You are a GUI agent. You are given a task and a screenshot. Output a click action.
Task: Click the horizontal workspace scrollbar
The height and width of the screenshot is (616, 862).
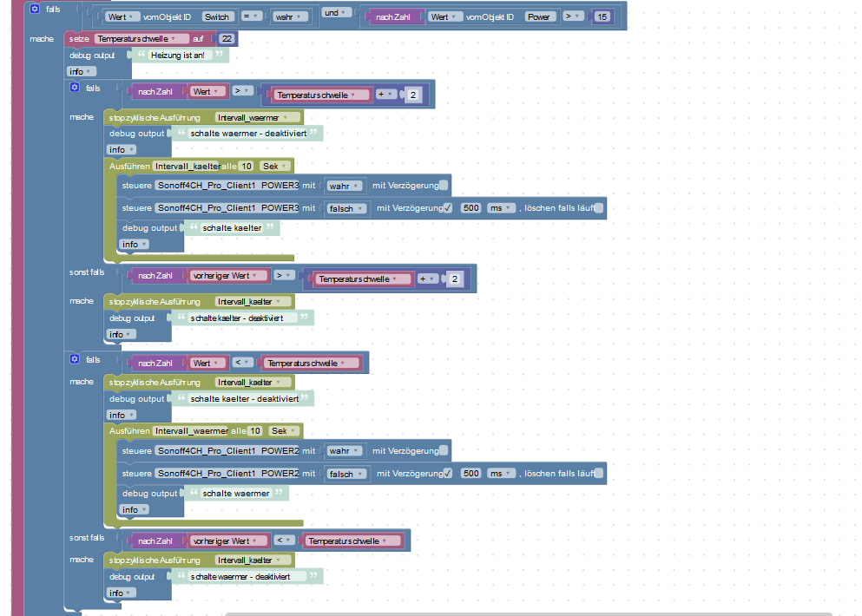click(529, 613)
